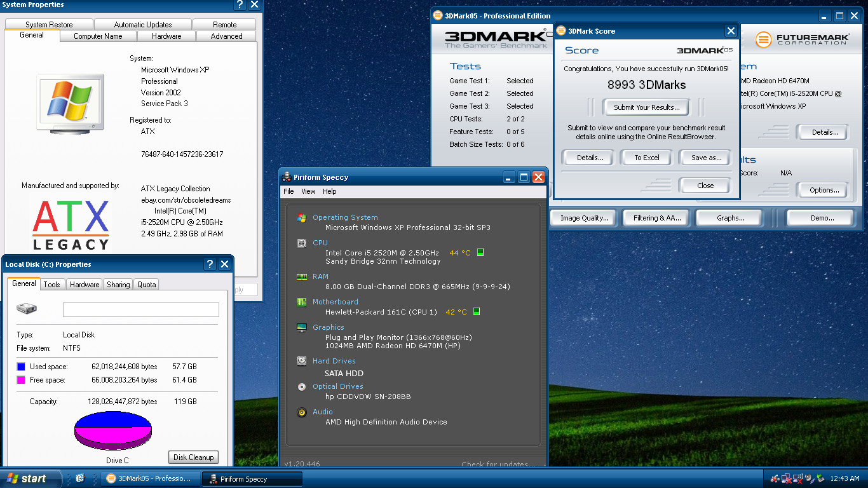This screenshot has width=868, height=488.
Task: Open the Motherboard section link in Speccy
Action: pyautogui.click(x=336, y=302)
